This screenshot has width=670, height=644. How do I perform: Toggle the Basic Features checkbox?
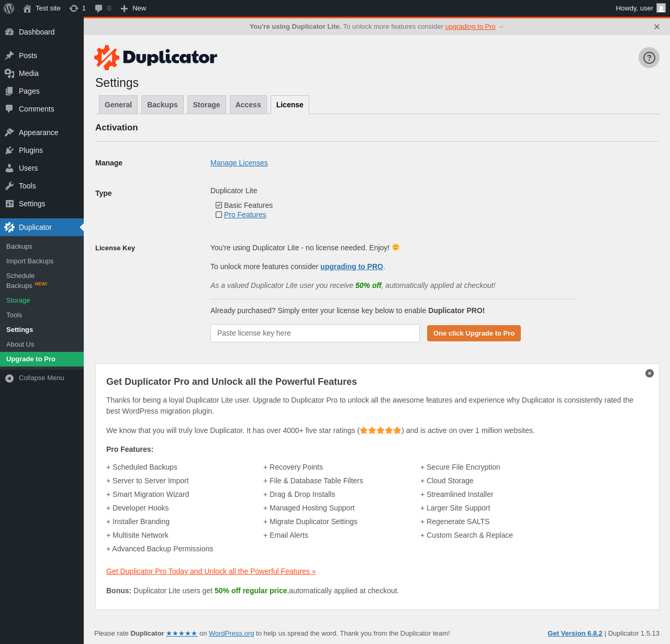[x=219, y=205]
